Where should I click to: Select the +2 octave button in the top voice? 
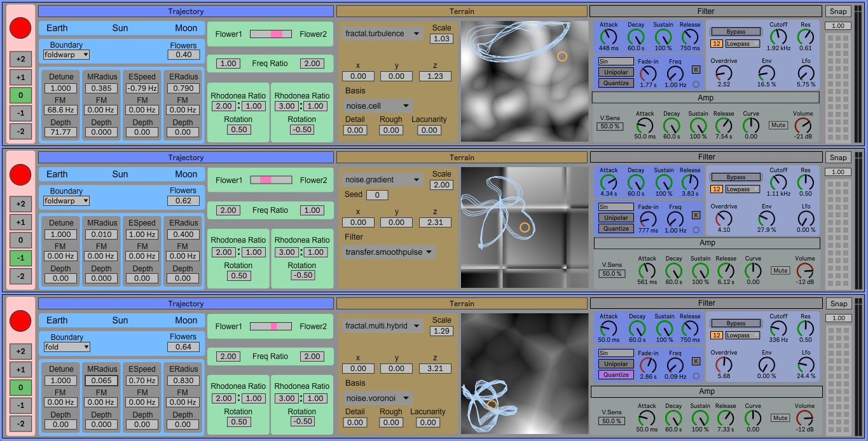coord(20,59)
